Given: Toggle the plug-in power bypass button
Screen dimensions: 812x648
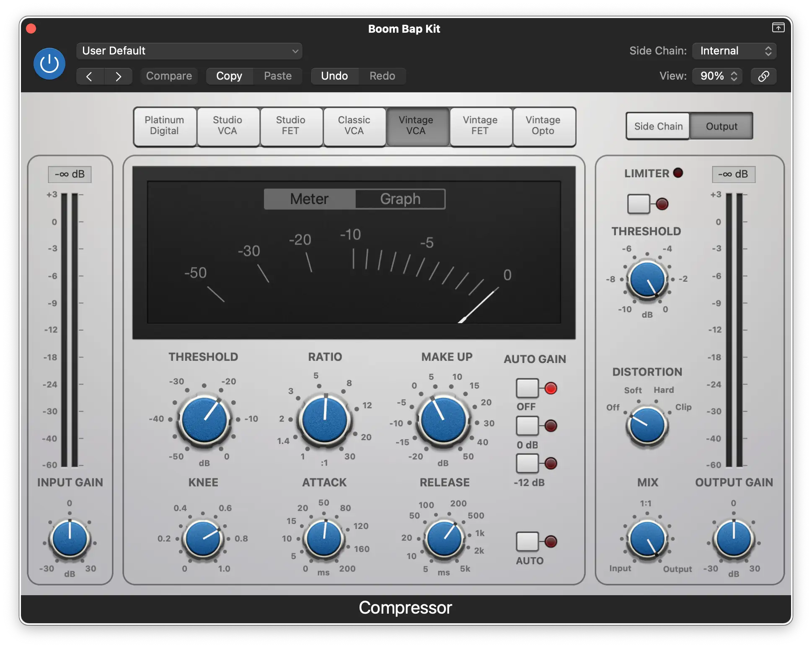Looking at the screenshot, I should [49, 64].
